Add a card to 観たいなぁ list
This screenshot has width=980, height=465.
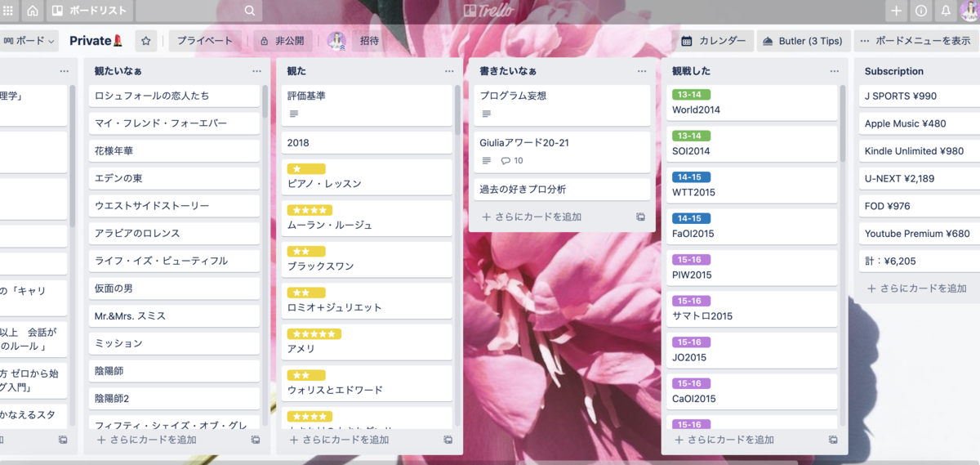point(147,440)
